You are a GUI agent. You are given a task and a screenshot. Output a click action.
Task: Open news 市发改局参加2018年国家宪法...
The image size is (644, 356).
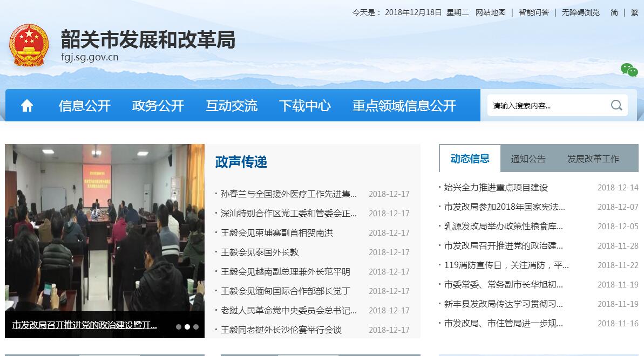[505, 207]
